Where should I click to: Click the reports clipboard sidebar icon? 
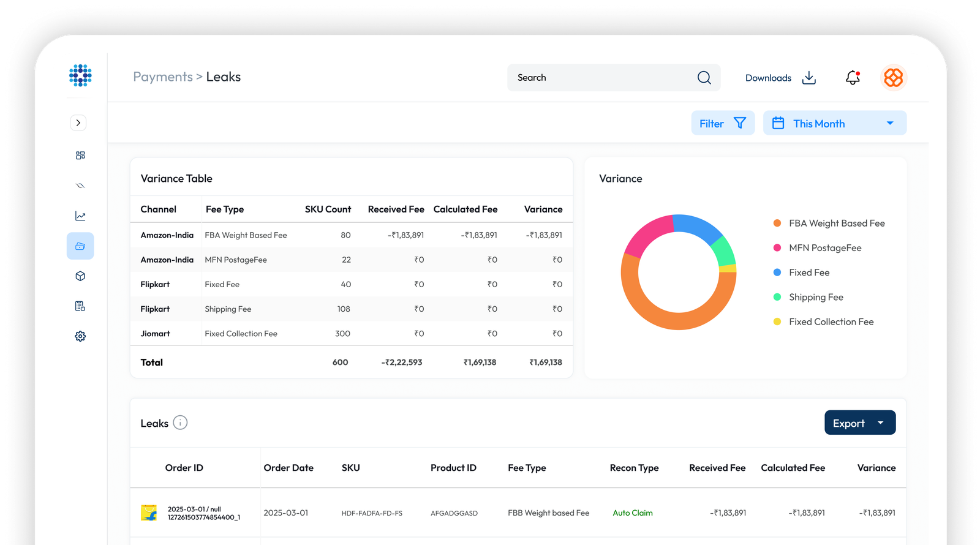(80, 306)
